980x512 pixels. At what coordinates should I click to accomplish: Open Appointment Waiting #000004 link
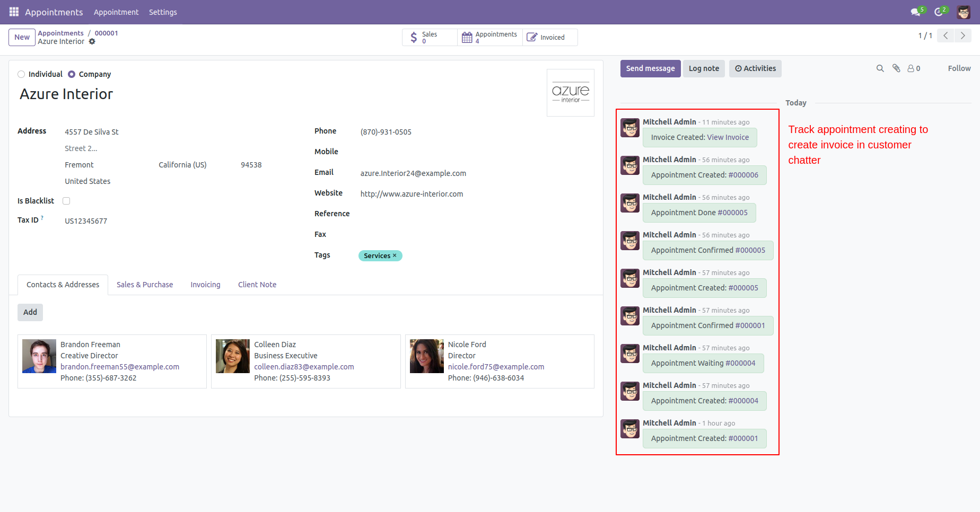point(740,363)
